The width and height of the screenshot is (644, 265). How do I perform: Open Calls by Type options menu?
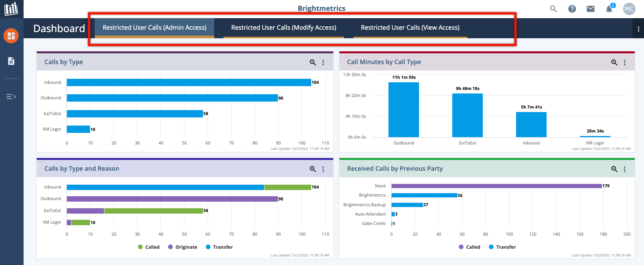point(323,62)
